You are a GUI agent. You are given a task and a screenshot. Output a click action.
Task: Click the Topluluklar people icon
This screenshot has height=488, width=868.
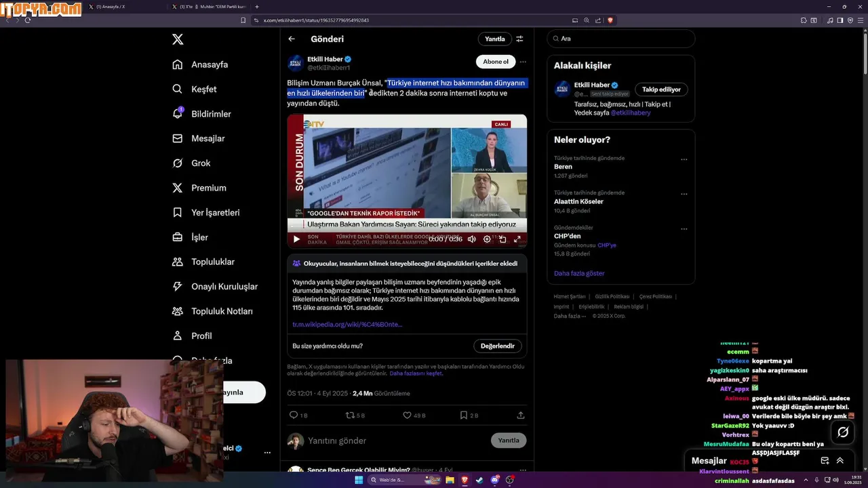pyautogui.click(x=178, y=262)
